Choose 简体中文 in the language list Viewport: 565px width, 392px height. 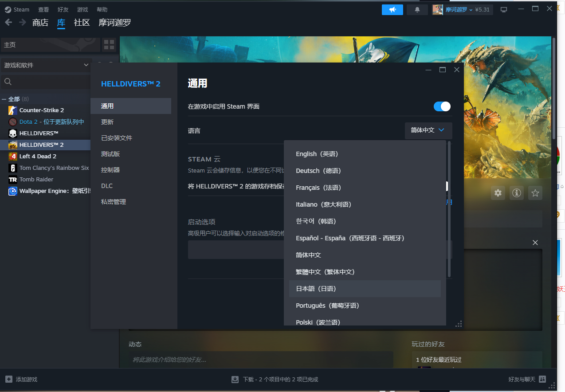tap(365, 255)
